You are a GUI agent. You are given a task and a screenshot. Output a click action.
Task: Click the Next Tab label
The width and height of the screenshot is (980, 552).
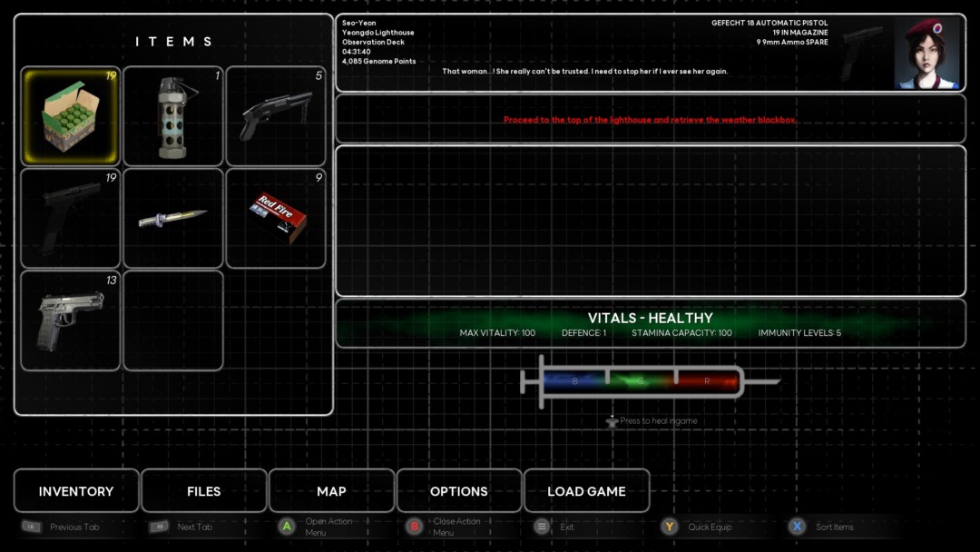(x=195, y=527)
